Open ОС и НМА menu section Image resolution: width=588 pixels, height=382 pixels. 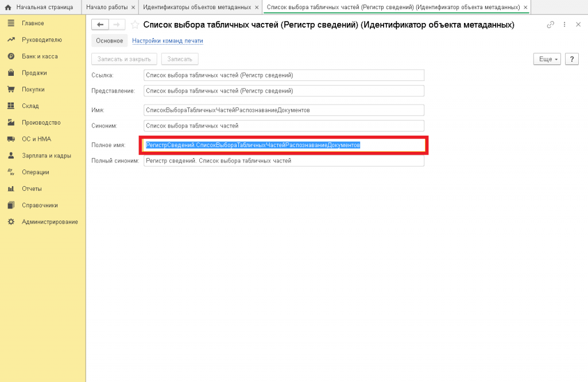pyautogui.click(x=36, y=139)
